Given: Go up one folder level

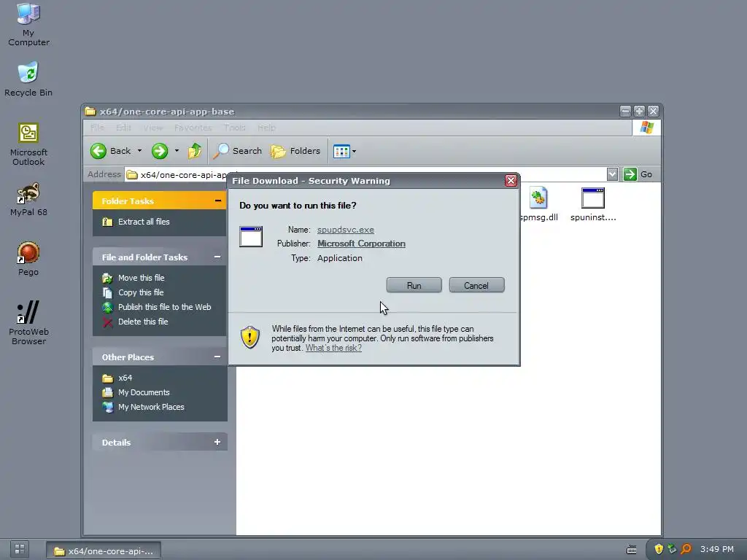Looking at the screenshot, I should click(194, 151).
